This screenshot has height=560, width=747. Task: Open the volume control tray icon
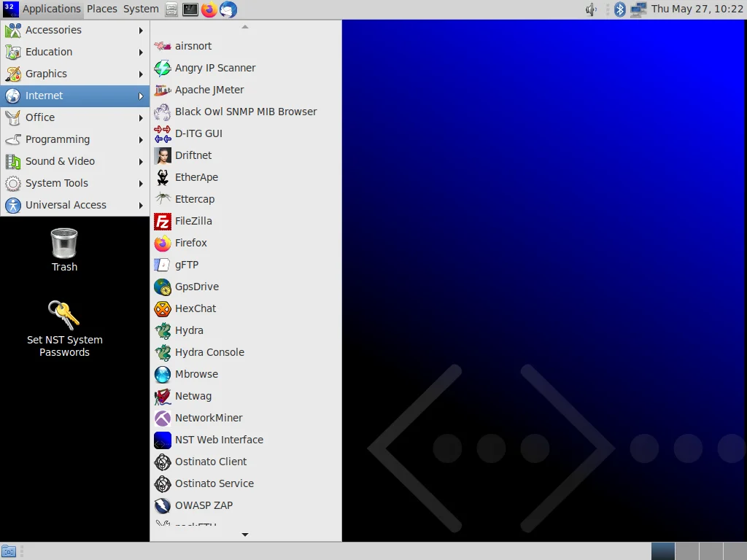591,9
